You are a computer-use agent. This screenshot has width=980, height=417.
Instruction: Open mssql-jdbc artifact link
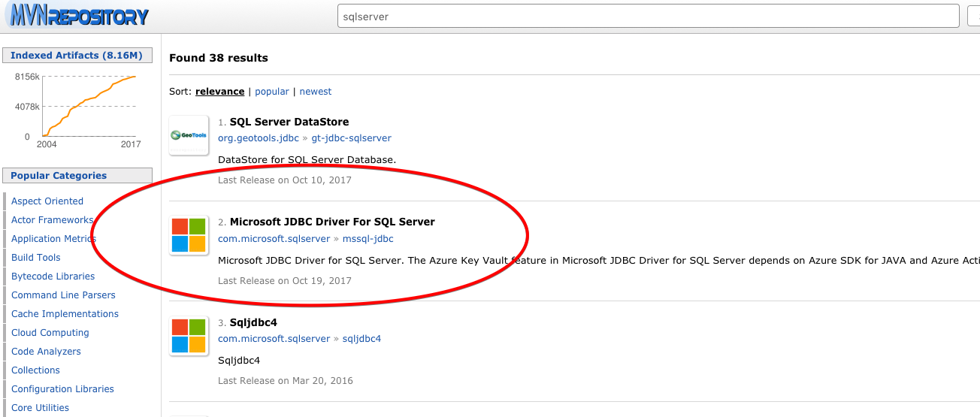pyautogui.click(x=368, y=239)
